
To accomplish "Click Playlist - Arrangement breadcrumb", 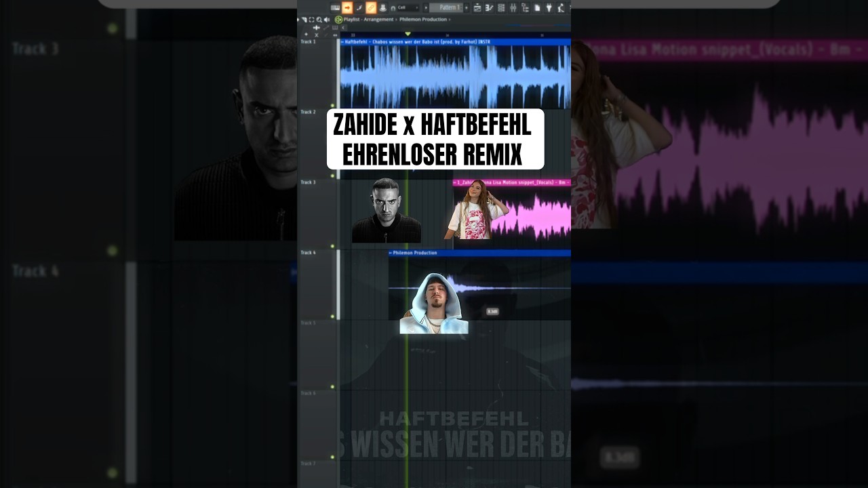I will [x=368, y=20].
